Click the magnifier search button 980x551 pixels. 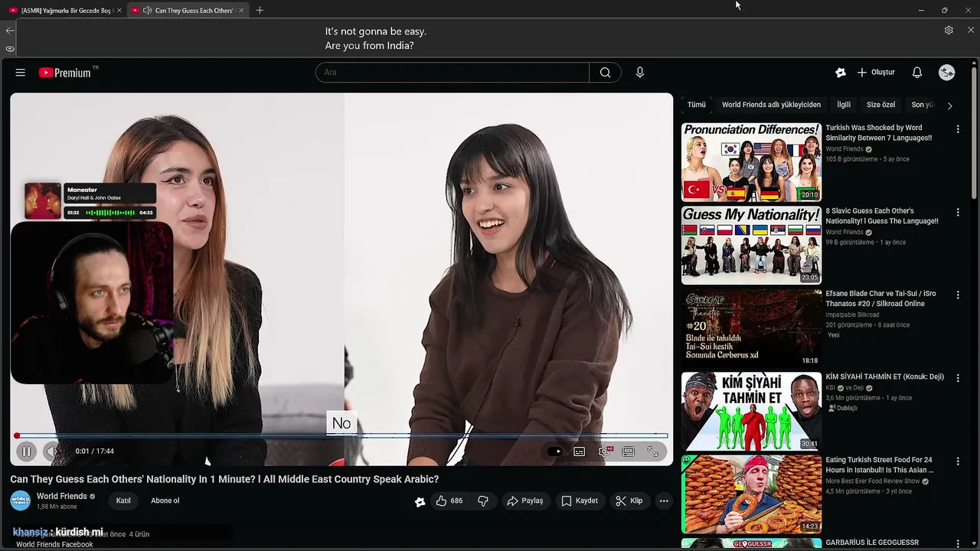606,73
